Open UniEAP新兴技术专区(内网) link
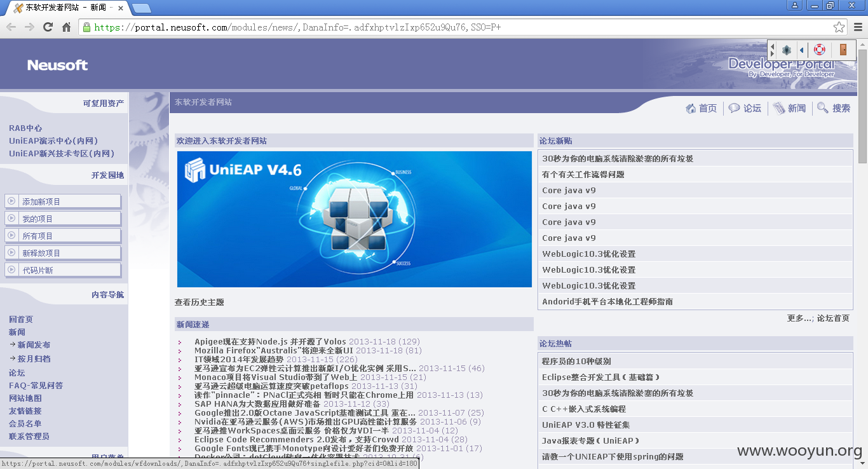Viewport: 868px width, 469px height. click(x=62, y=153)
